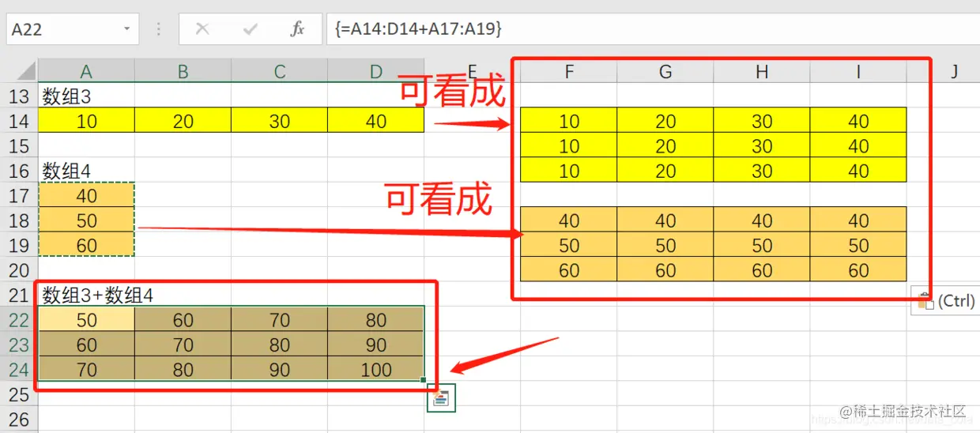Click cell A19 containing 60
The image size is (980, 433).
coord(86,245)
